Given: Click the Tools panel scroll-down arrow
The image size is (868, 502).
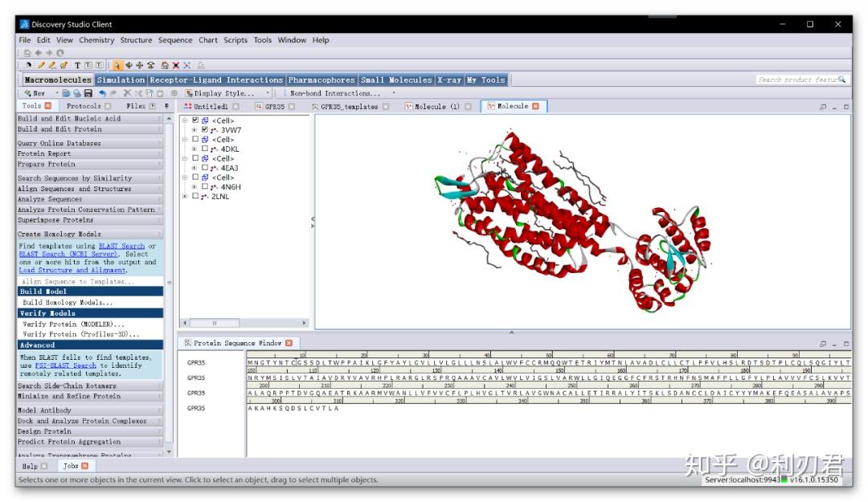Looking at the screenshot, I should pyautogui.click(x=169, y=452).
